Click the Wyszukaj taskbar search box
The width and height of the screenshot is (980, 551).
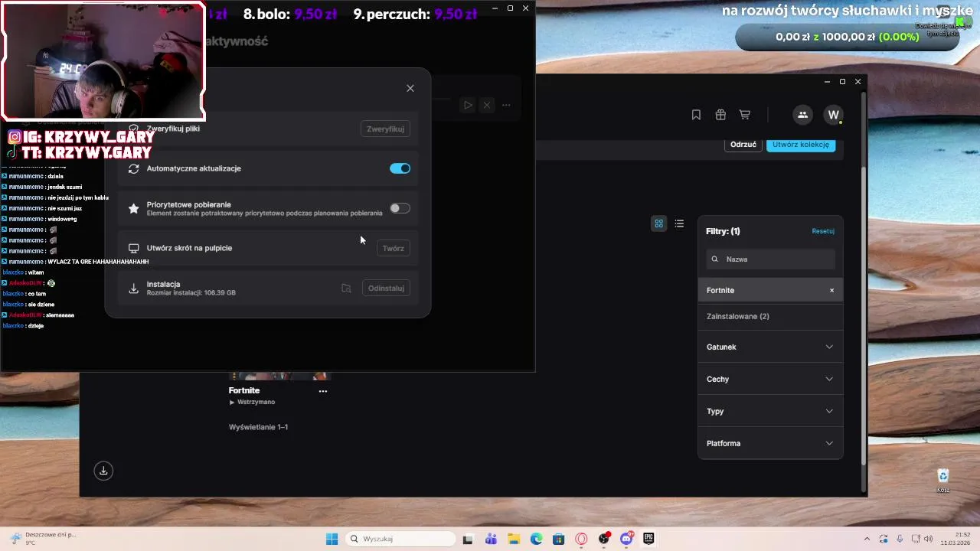pos(402,539)
